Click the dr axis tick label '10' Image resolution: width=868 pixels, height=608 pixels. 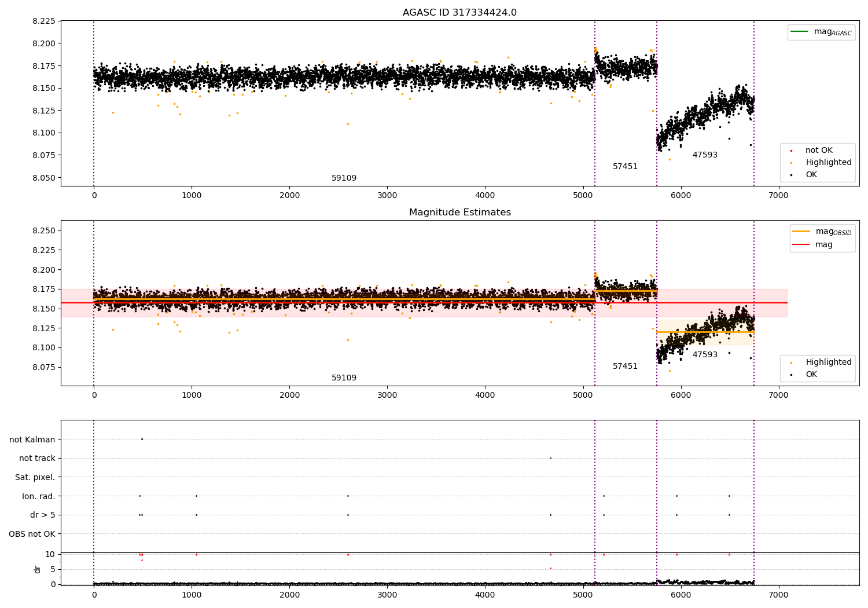(50, 555)
